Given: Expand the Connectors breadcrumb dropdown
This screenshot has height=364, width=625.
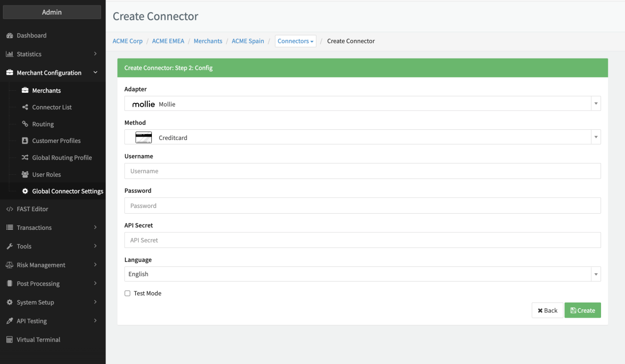Looking at the screenshot, I should [295, 41].
